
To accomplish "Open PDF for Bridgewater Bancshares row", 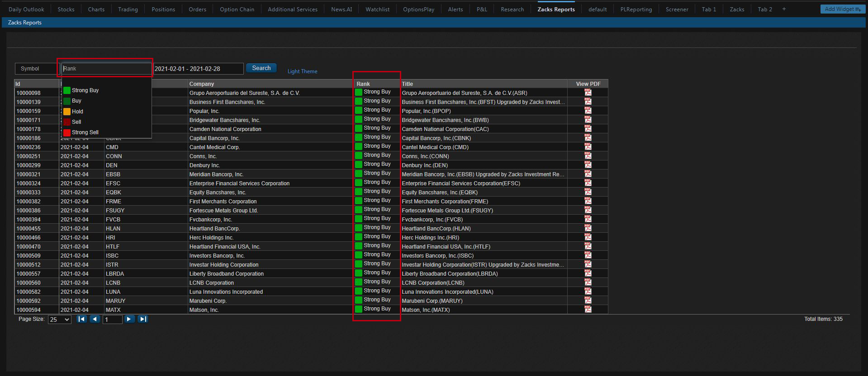I will (588, 119).
